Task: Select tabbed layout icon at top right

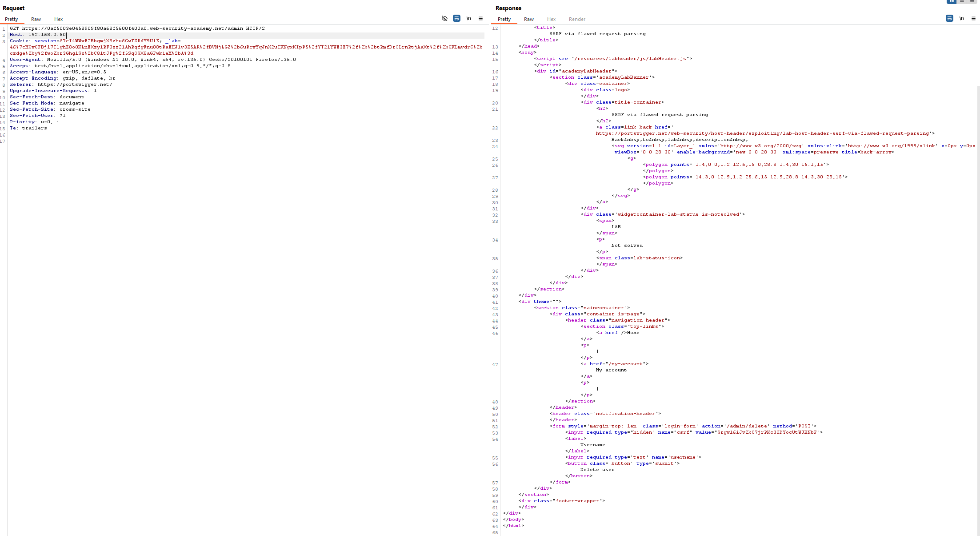Action: tap(972, 1)
